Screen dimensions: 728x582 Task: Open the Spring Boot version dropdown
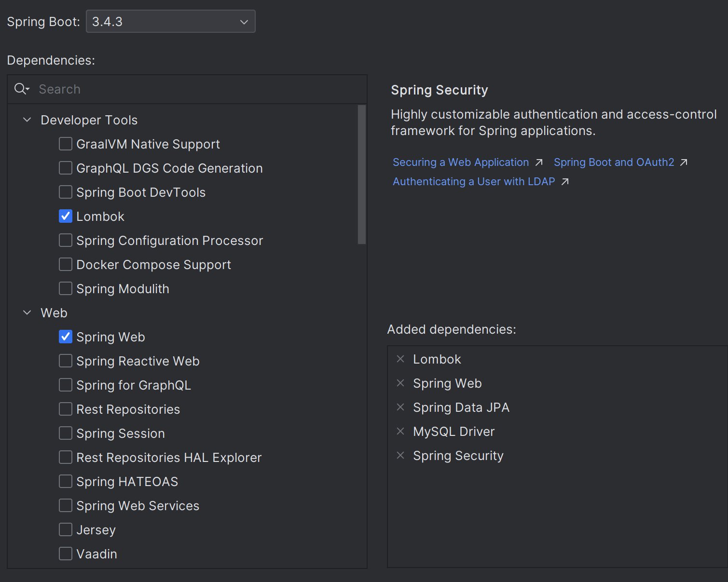pyautogui.click(x=170, y=22)
